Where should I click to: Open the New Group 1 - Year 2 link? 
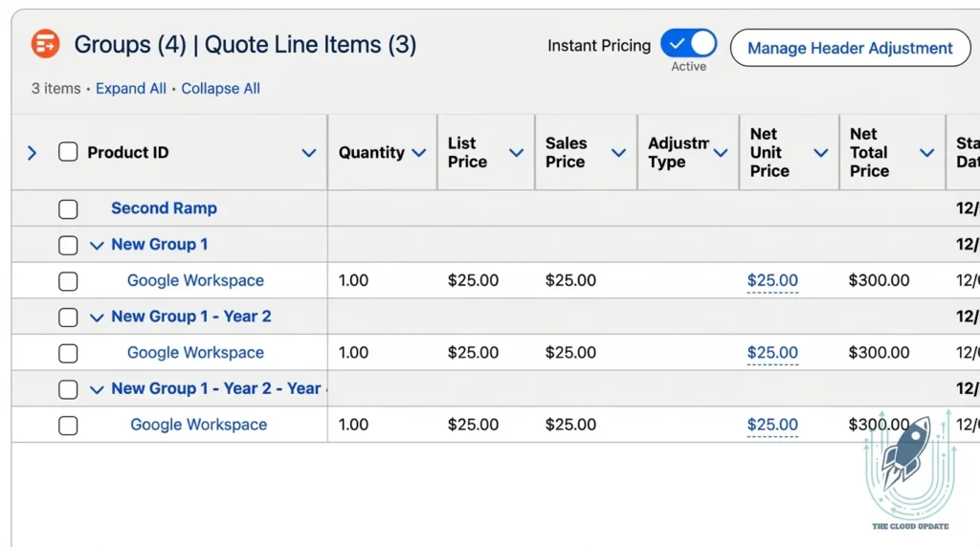click(x=191, y=317)
